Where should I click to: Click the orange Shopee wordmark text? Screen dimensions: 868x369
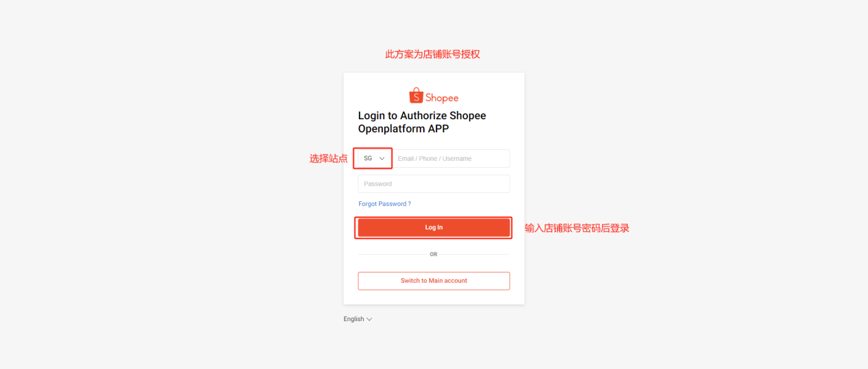442,98
